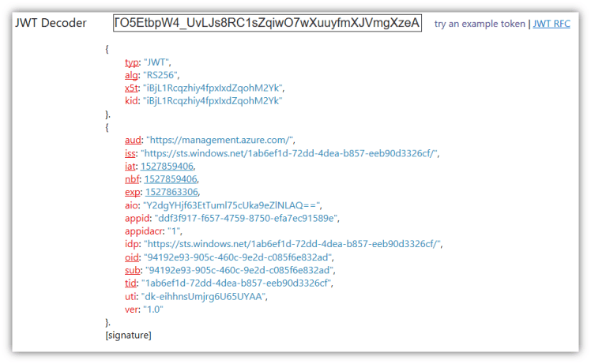Image resolution: width=591 pixels, height=364 pixels.
Task: Select the 'sub' claim label
Action: 133,270
